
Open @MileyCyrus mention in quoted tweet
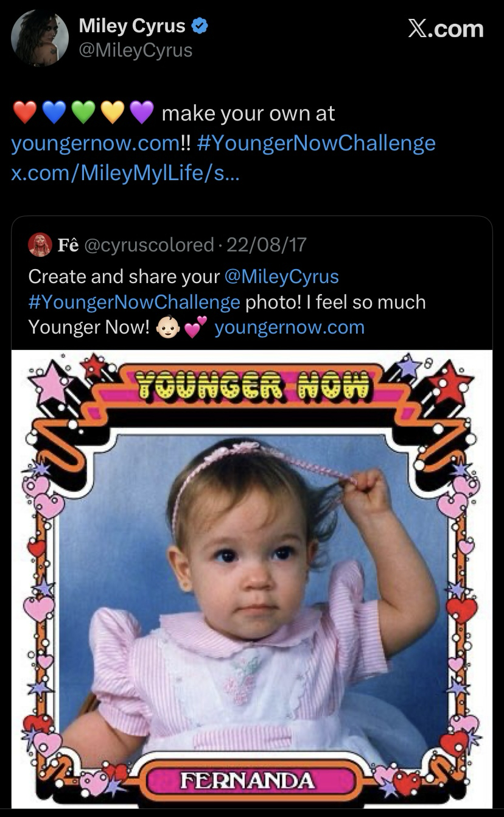(x=281, y=276)
